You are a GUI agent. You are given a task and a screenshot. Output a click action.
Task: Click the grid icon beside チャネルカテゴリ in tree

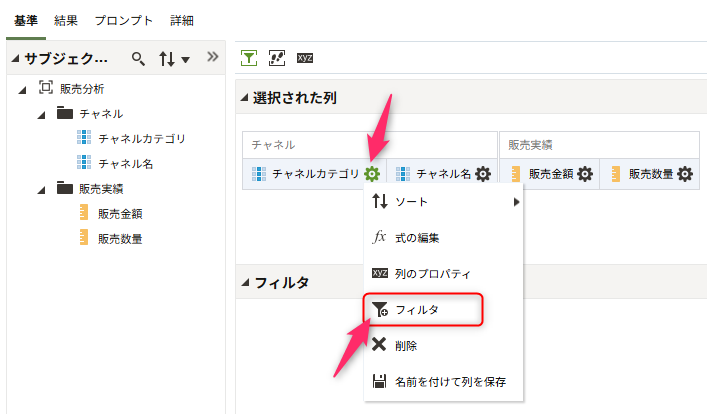coord(84,137)
